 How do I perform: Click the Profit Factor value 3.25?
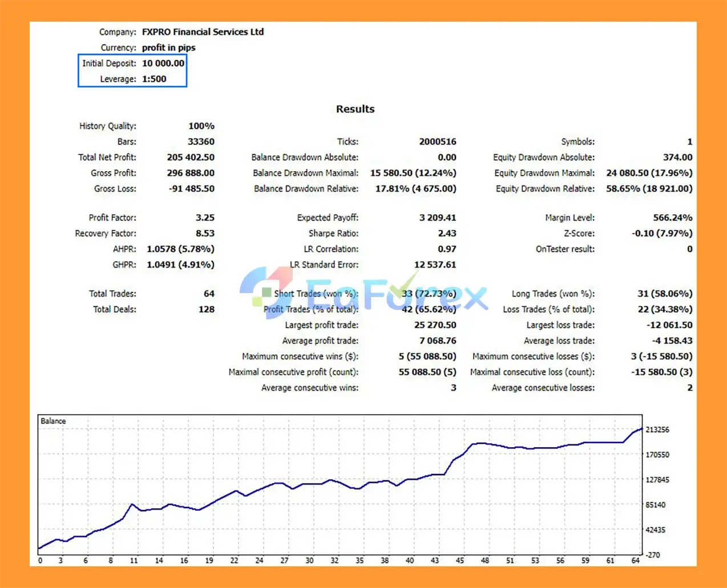click(205, 218)
